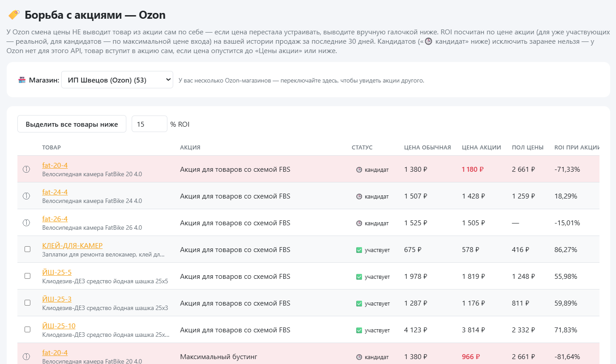This screenshot has width=616, height=364.
Task: Click the floor price 2 332 ₽
Action: 523,330
